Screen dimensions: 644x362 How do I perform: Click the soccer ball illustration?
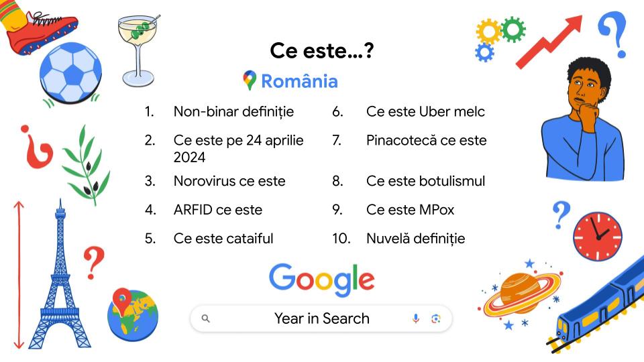point(70,73)
